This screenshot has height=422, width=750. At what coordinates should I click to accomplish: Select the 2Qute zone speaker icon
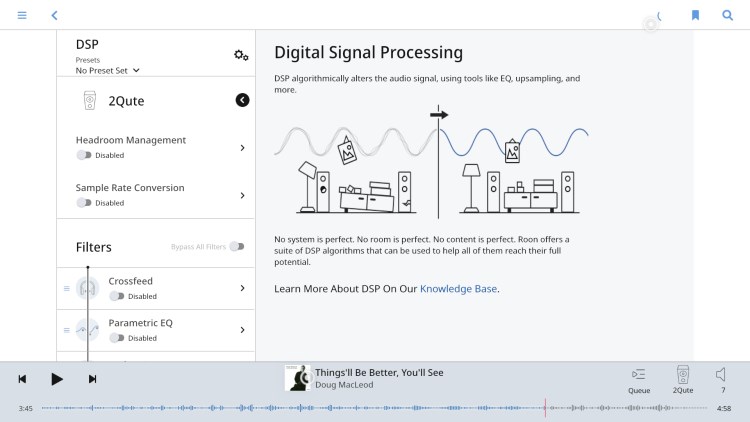683,380
